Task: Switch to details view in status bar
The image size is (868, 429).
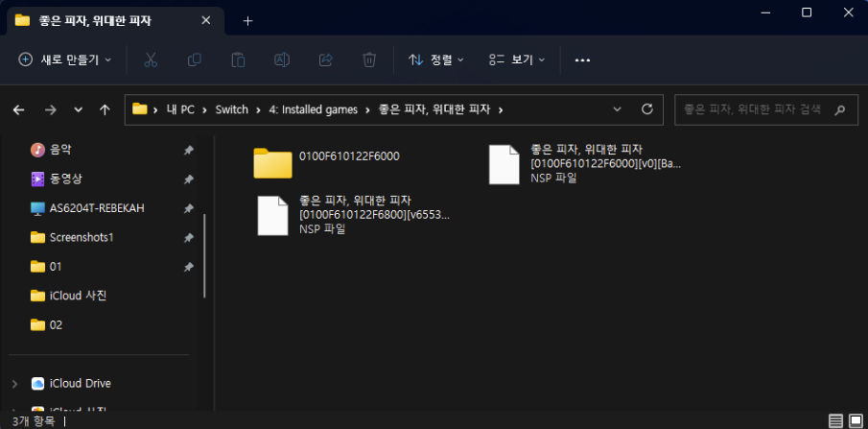Action: pyautogui.click(x=835, y=420)
